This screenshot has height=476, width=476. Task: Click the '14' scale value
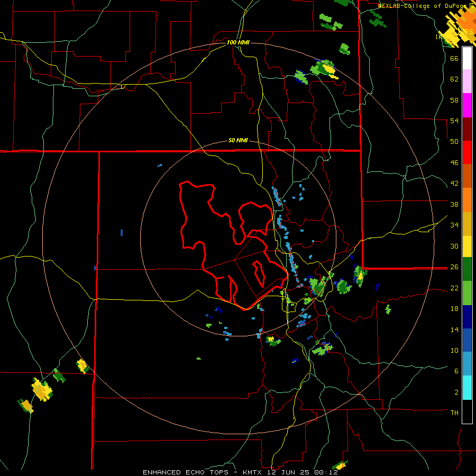tap(454, 329)
